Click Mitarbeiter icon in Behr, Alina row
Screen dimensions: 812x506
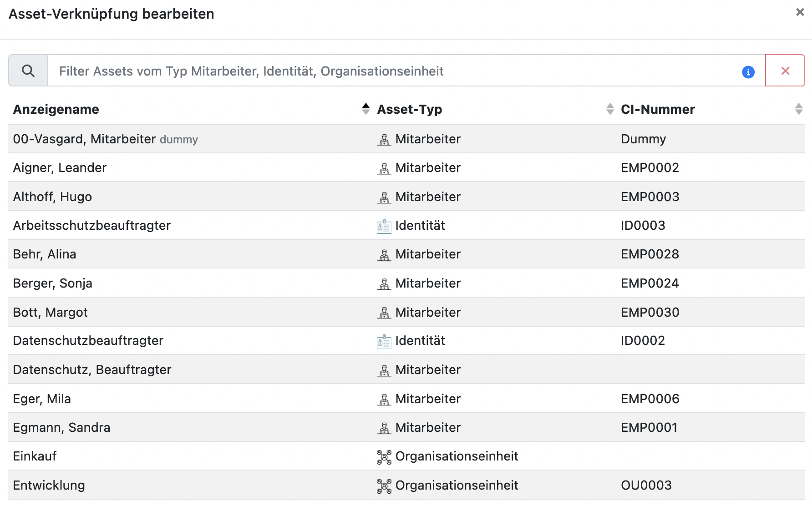(x=384, y=255)
